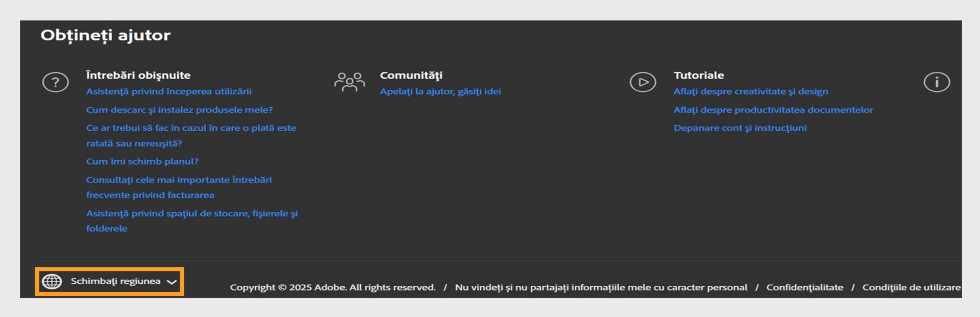Open Condițiile de utilizare footer link
Viewport: 980px width, 317px height.
(x=911, y=287)
